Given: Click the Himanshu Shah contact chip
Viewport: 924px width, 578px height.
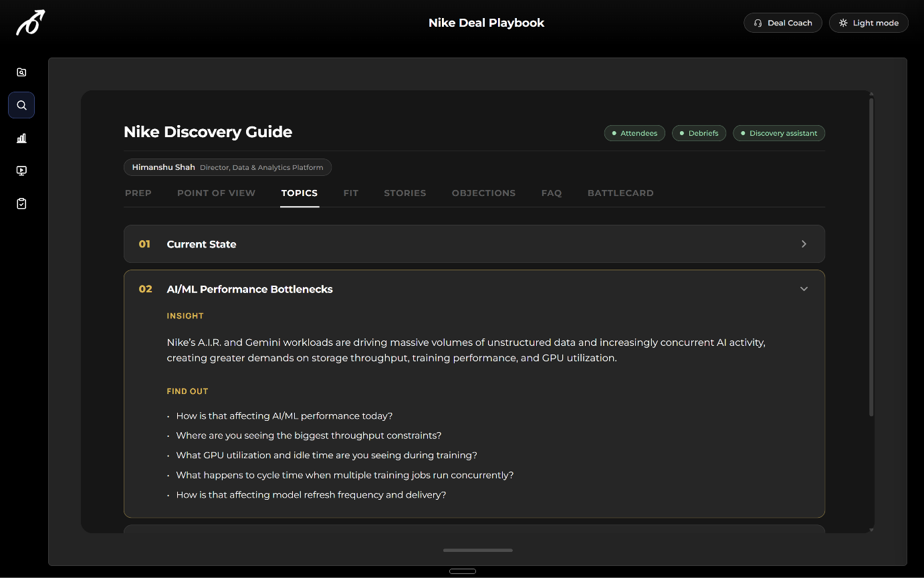Looking at the screenshot, I should [227, 167].
